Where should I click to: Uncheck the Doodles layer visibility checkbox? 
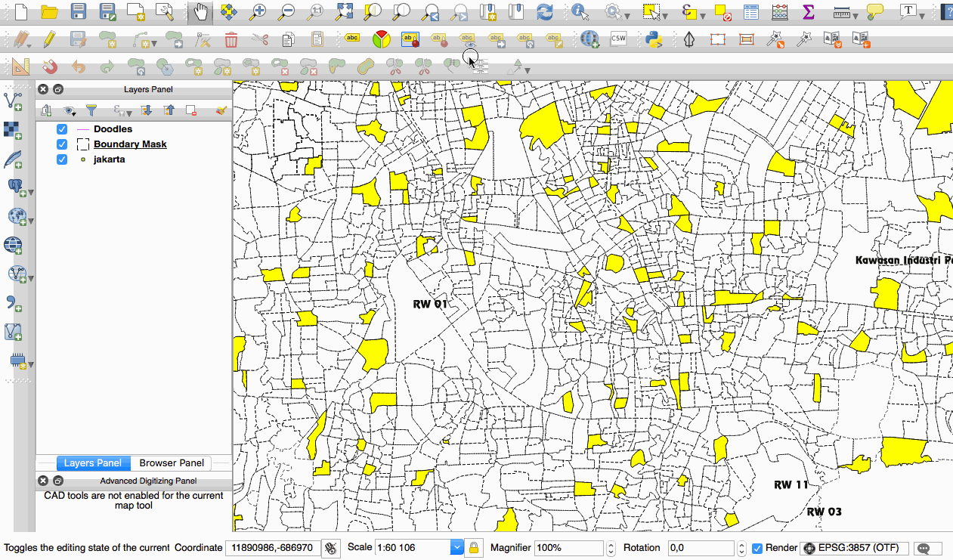(x=62, y=129)
